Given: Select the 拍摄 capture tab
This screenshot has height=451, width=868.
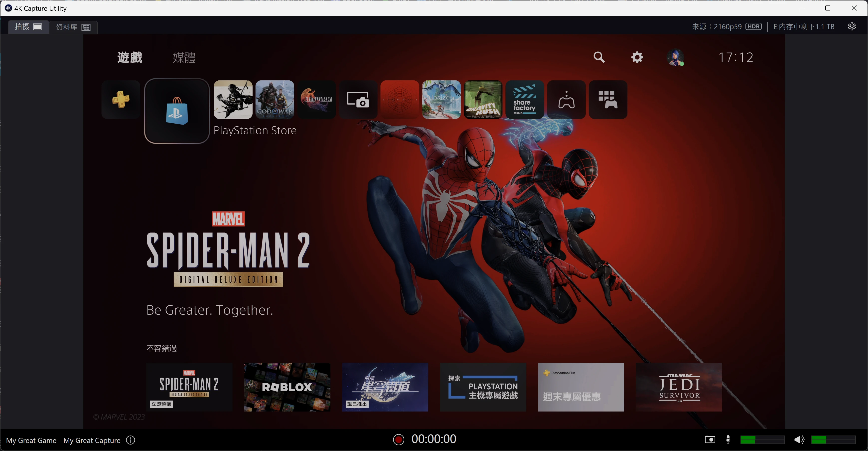Looking at the screenshot, I should [28, 27].
